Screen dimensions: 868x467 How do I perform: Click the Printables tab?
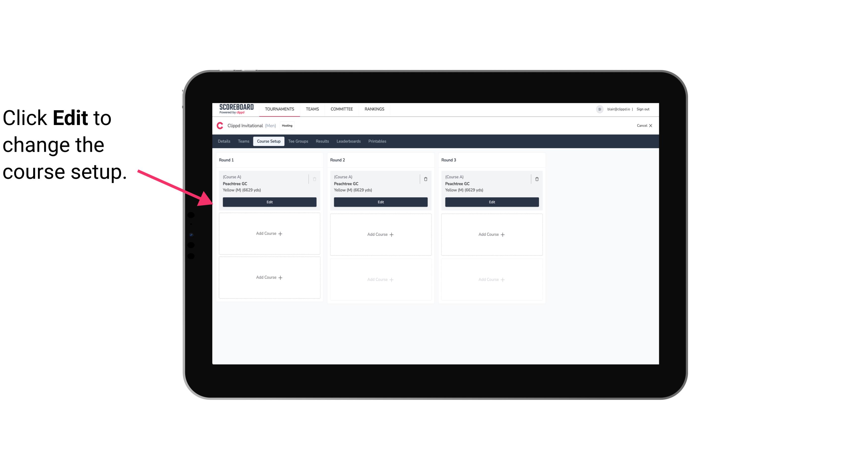point(377,141)
